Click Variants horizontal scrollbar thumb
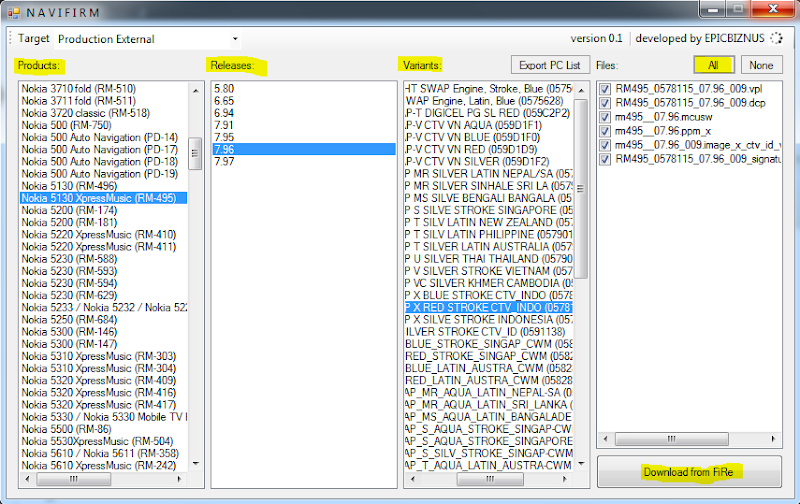The width and height of the screenshot is (800, 504). (490, 479)
